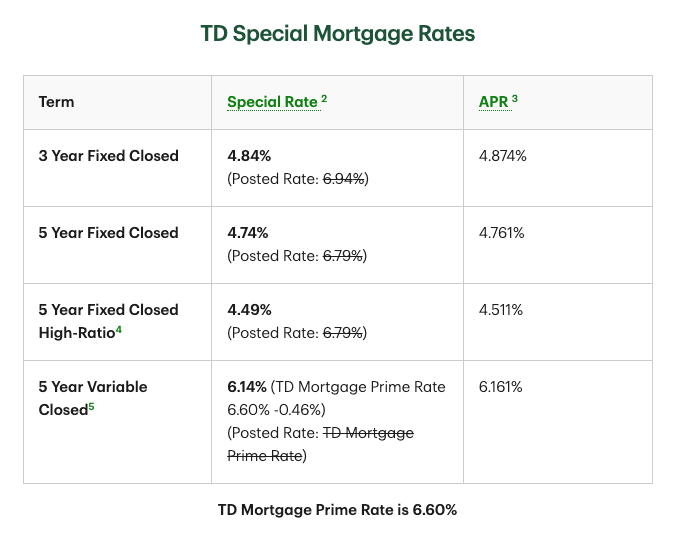
Task: Select the 5 Year Fixed Closed row label
Action: (108, 233)
